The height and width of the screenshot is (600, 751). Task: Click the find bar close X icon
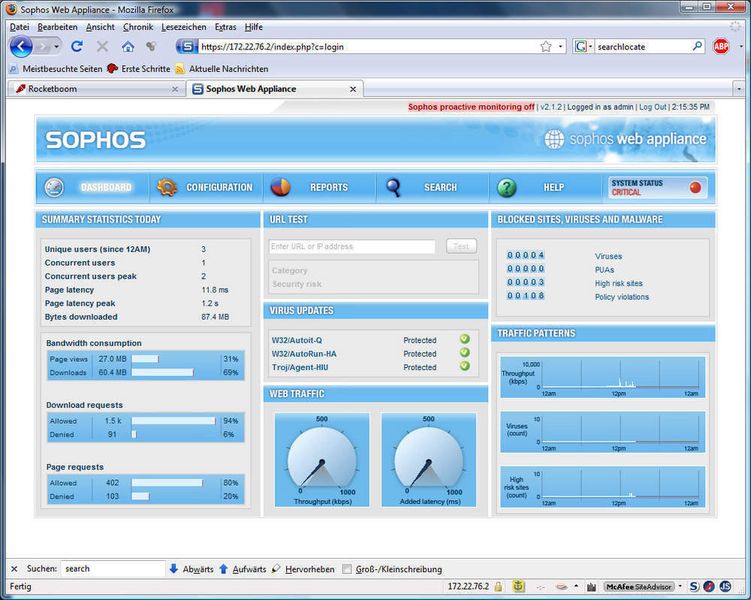[x=14, y=569]
